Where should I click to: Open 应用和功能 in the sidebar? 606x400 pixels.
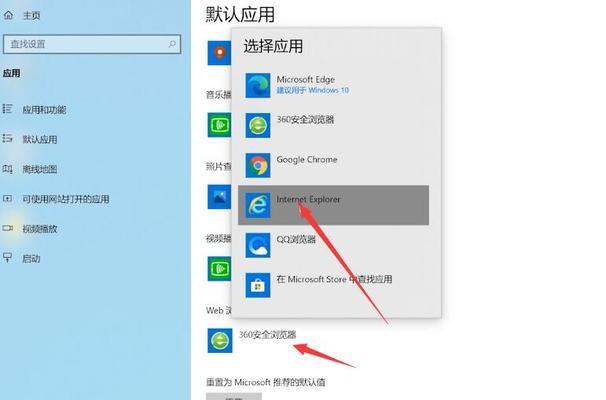coord(44,110)
